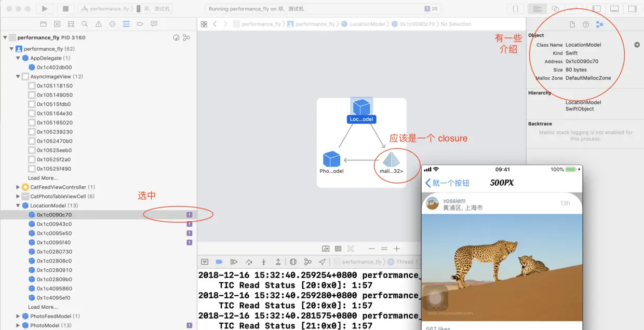The image size is (644, 330).
Task: Select the 0x105118150 AsyncImageView instance
Action: [98, 86]
